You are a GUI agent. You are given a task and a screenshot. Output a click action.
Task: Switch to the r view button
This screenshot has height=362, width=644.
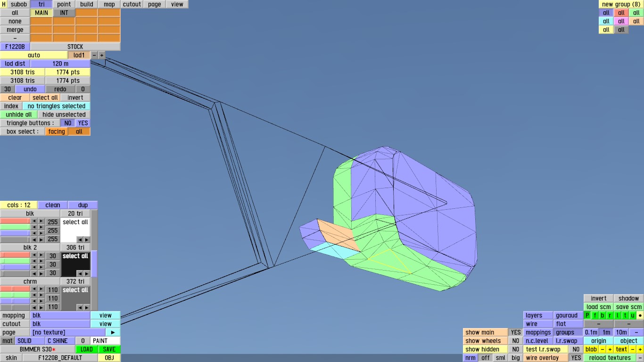pyautogui.click(x=610, y=315)
